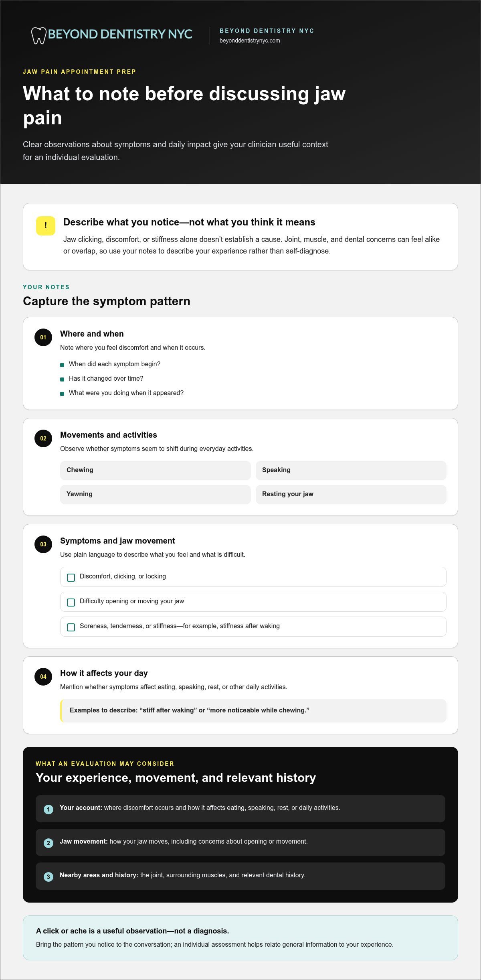Click number 3 badge beside Nearby areas
This screenshot has height=980, width=481.
point(49,877)
